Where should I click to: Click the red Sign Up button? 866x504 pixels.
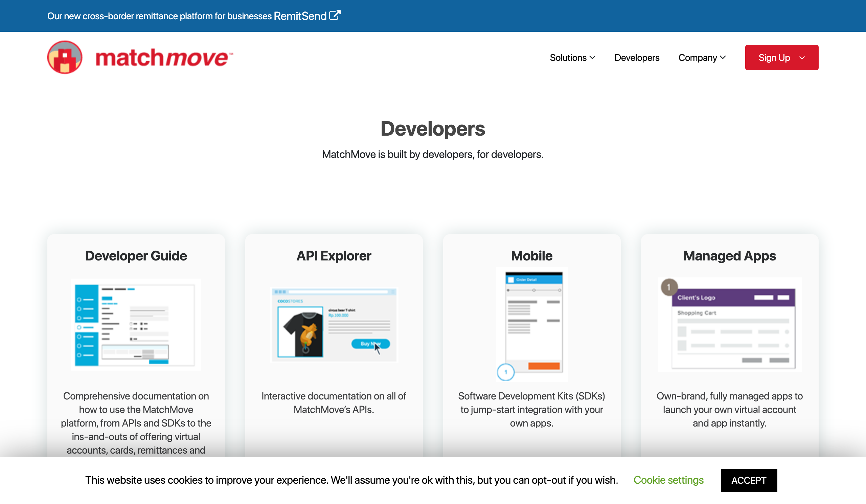[x=781, y=58]
